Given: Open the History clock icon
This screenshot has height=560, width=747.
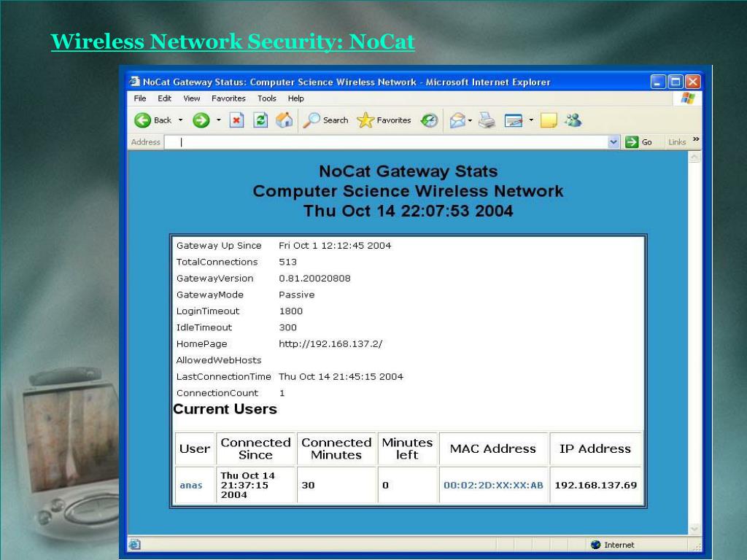Looking at the screenshot, I should (x=429, y=120).
